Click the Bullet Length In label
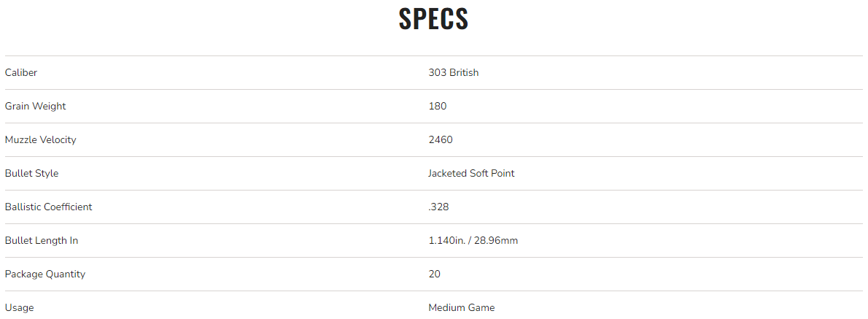Screen dimensions: 868x319 click(x=41, y=240)
